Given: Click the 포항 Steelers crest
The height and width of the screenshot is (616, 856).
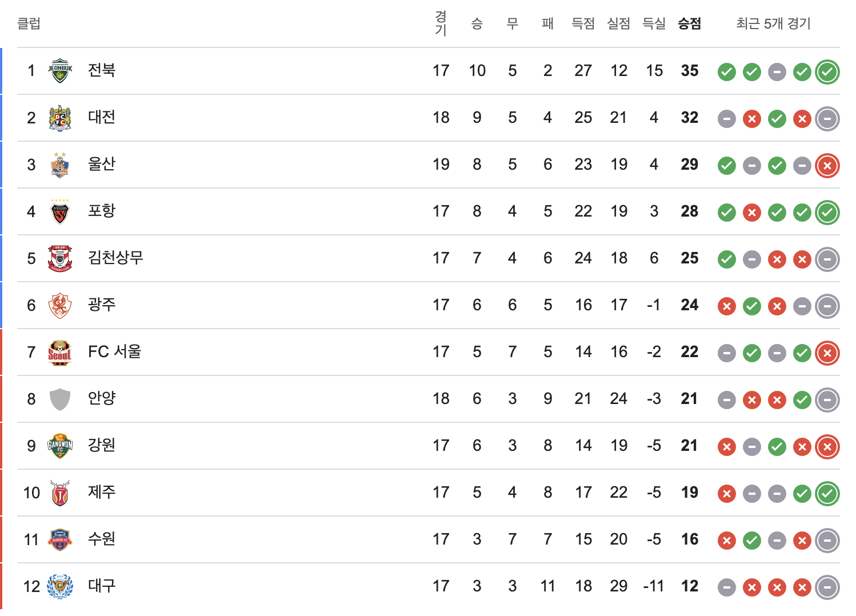Looking at the screenshot, I should [x=60, y=211].
